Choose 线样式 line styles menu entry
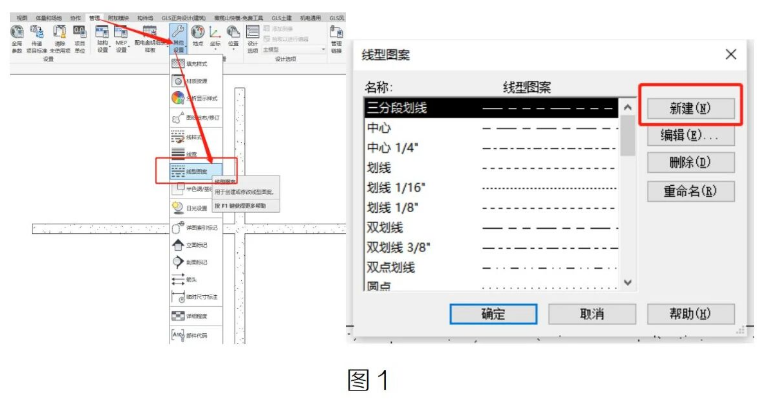757x409 pixels. pyautogui.click(x=196, y=137)
